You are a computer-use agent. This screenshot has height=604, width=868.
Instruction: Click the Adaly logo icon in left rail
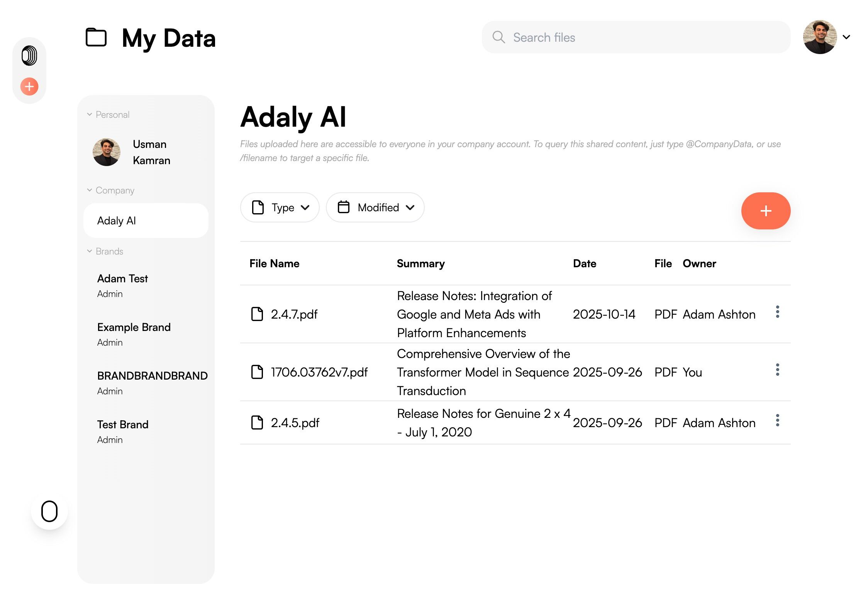pyautogui.click(x=29, y=56)
